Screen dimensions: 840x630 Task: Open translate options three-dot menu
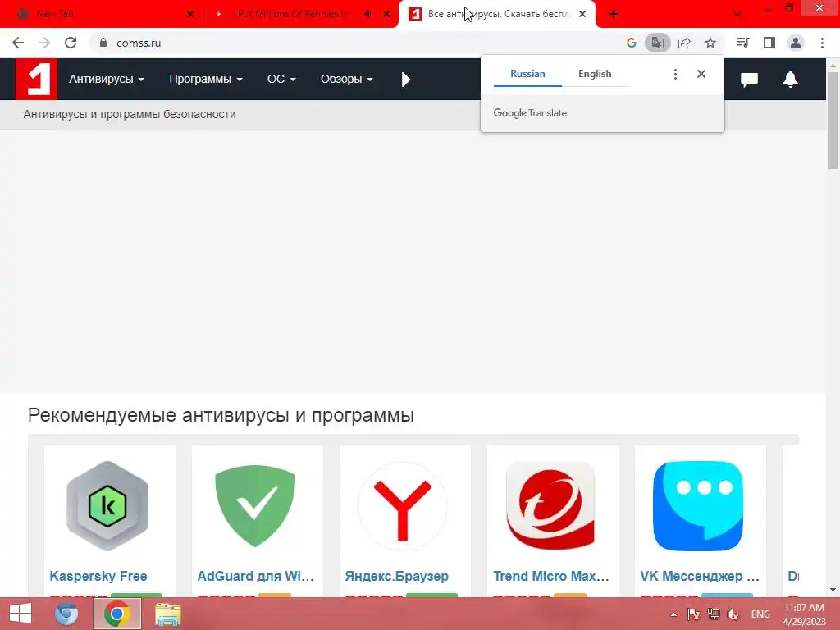coord(676,74)
